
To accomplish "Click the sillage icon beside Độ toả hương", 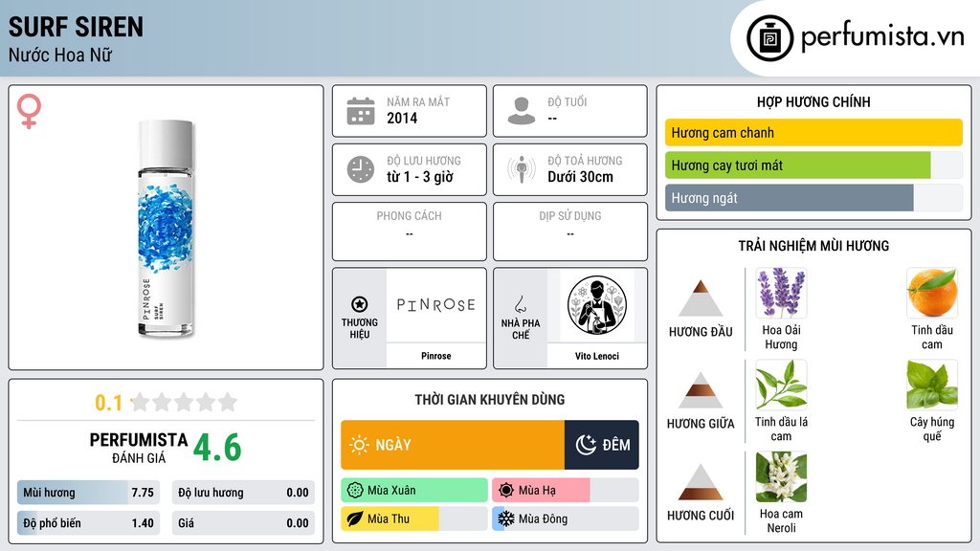I will [x=522, y=169].
